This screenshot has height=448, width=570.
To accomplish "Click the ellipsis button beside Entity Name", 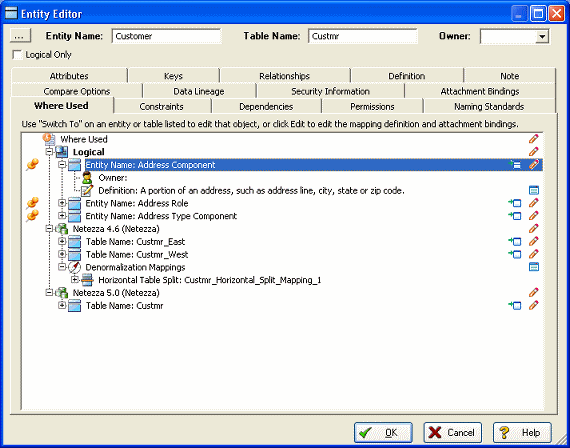I will (x=20, y=36).
